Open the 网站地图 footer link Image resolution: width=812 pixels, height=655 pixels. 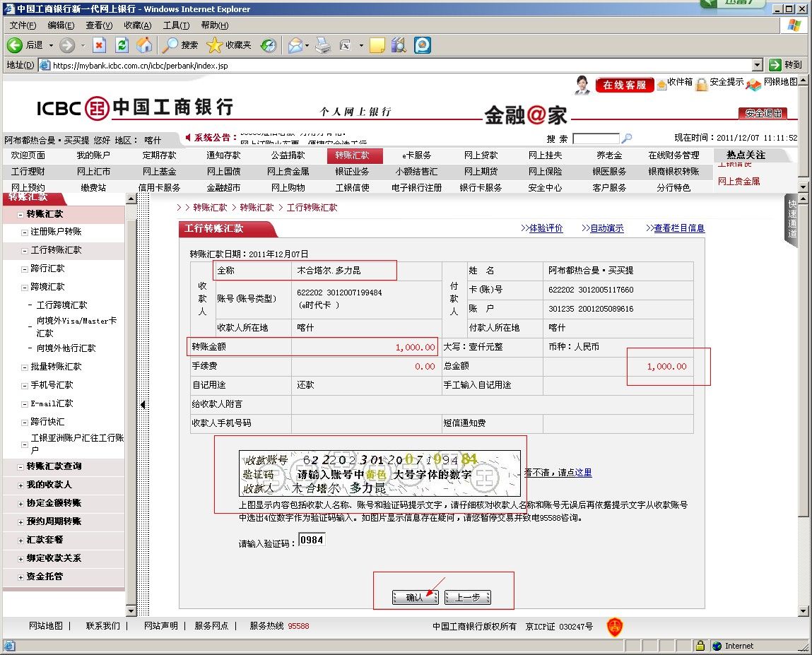point(46,626)
